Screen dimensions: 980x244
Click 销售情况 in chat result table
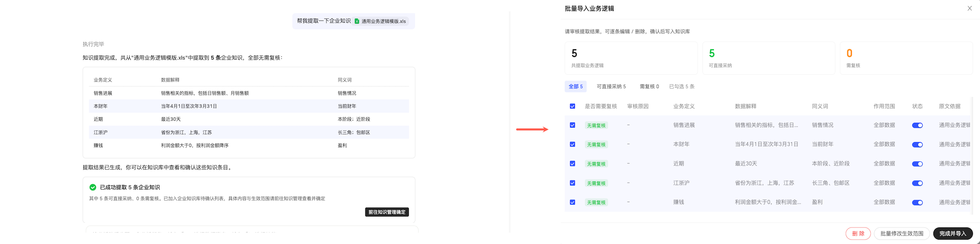tap(347, 93)
